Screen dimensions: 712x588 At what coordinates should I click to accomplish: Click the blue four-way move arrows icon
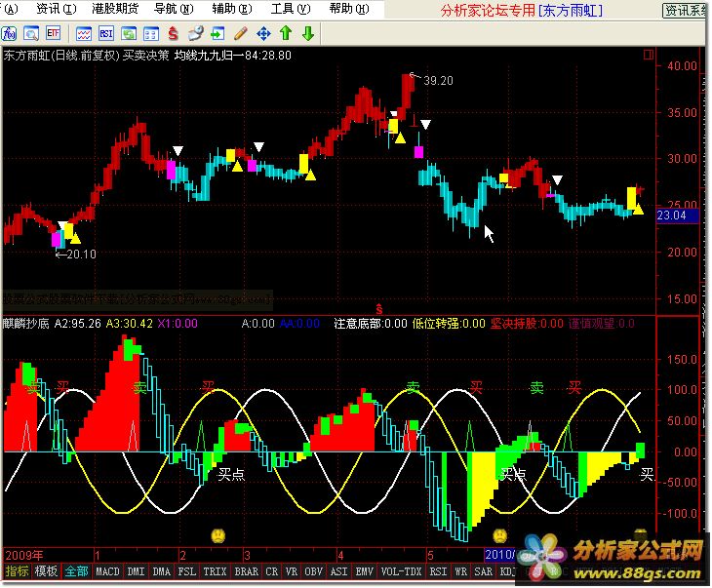pos(263,33)
